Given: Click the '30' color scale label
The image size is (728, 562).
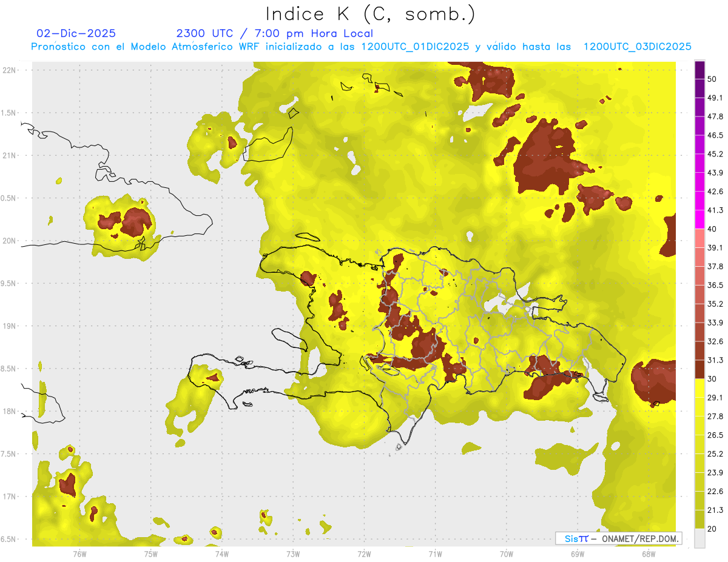Looking at the screenshot, I should pos(713,379).
